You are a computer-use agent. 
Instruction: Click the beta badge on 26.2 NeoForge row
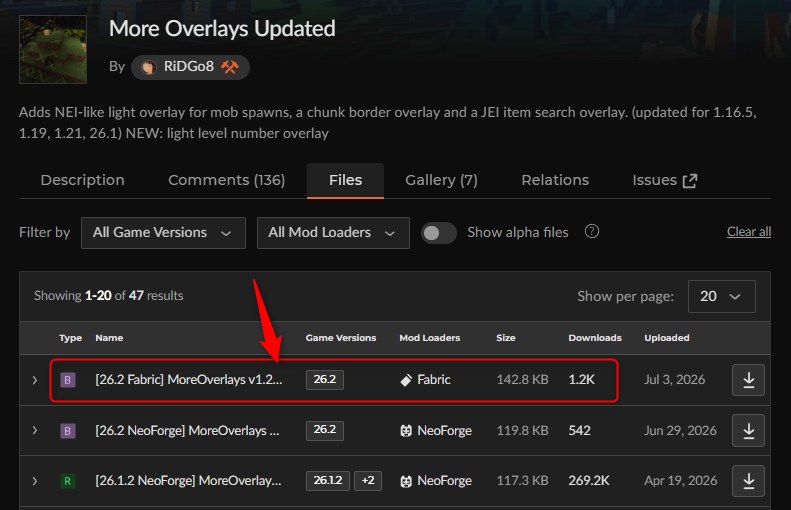coord(68,431)
